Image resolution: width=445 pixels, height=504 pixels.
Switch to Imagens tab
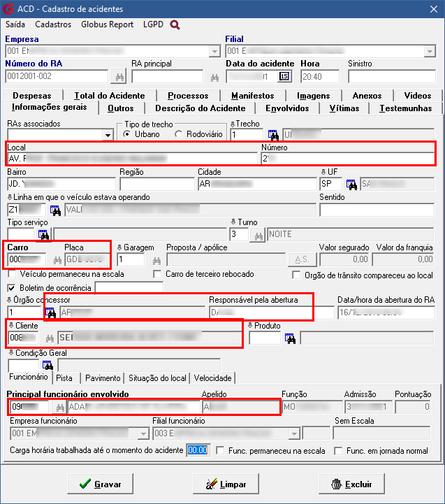click(x=313, y=96)
